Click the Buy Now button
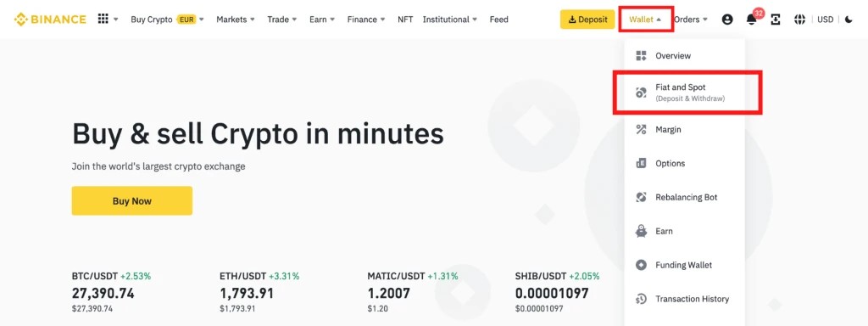The height and width of the screenshot is (326, 868). coord(131,200)
